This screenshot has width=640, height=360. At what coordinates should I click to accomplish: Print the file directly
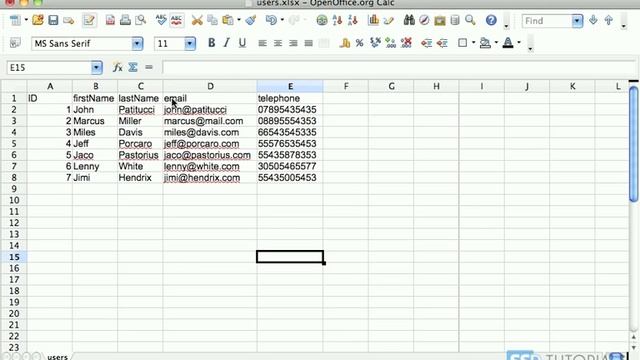(125, 20)
